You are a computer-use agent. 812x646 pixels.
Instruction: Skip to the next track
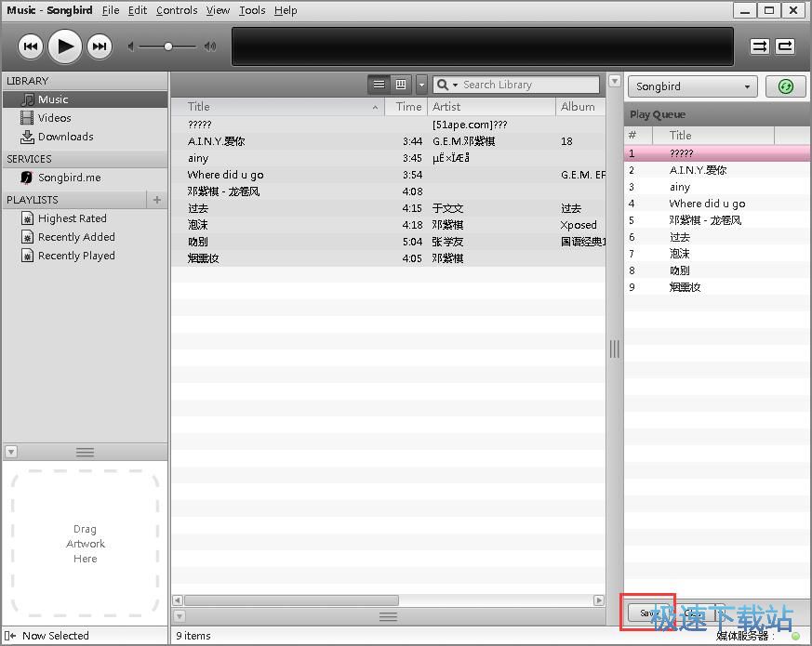pos(100,46)
